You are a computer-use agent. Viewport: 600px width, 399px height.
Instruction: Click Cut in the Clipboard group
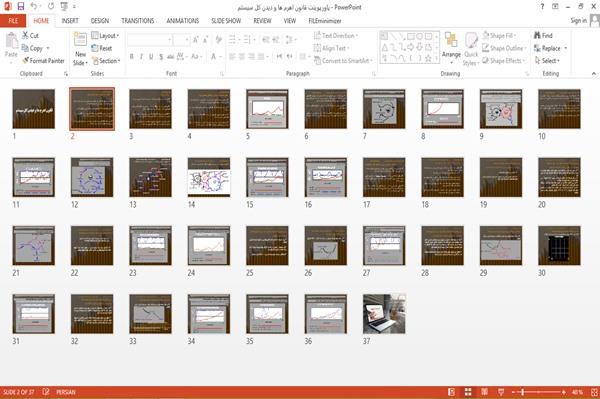click(x=30, y=36)
